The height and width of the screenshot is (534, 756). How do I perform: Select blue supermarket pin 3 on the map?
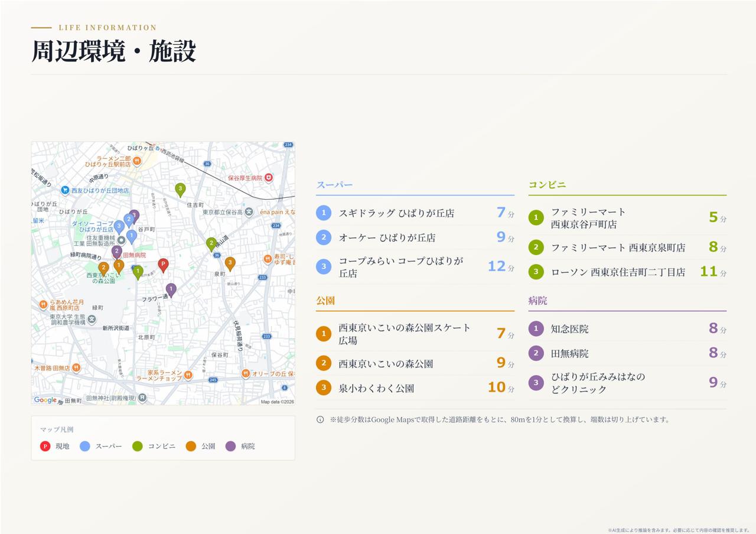(x=119, y=227)
